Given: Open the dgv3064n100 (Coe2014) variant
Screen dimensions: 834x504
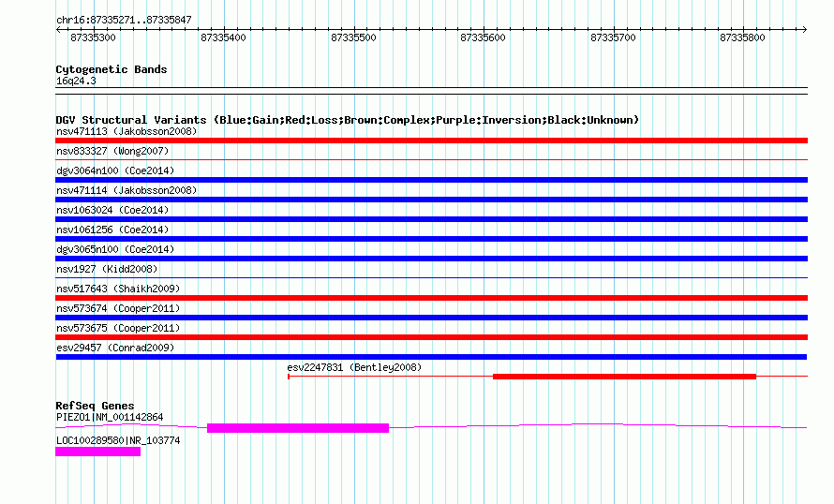Looking at the screenshot, I should (x=115, y=170).
